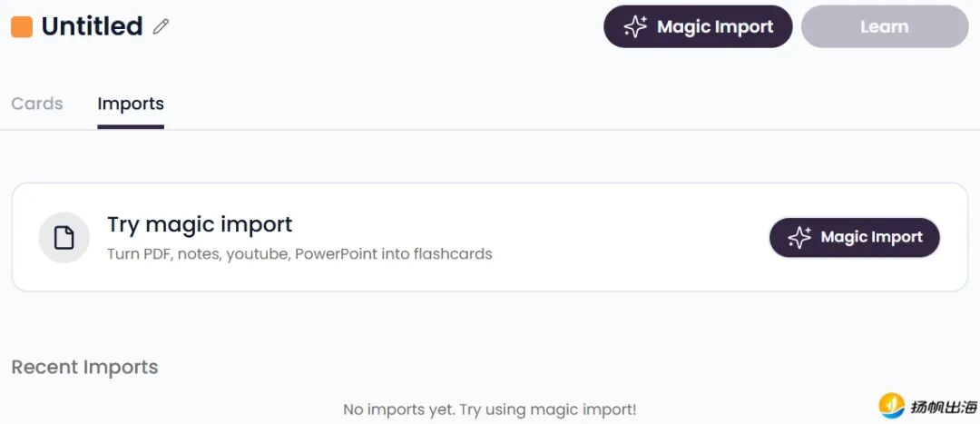The image size is (980, 424).
Task: Click the pencil icon to rename Untitled
Action: point(161,27)
